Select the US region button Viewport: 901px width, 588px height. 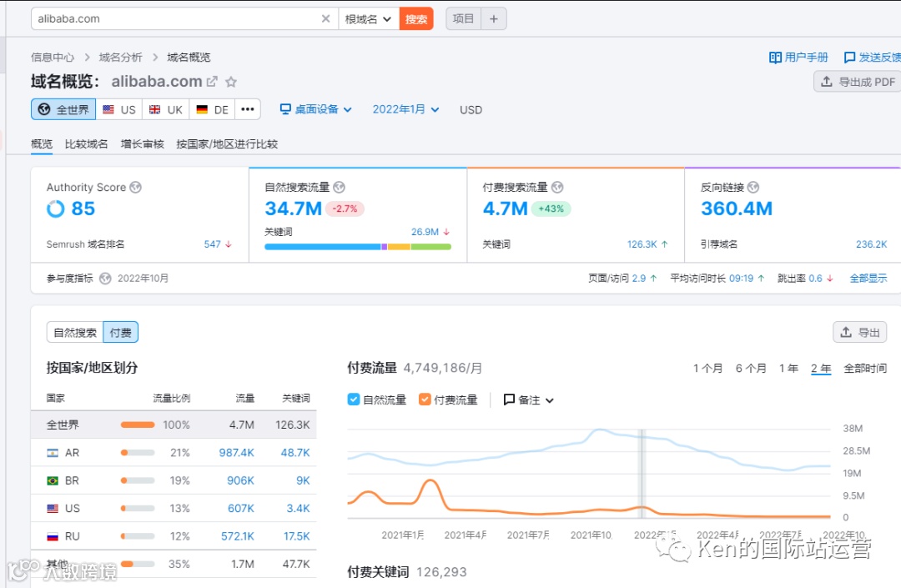click(119, 109)
